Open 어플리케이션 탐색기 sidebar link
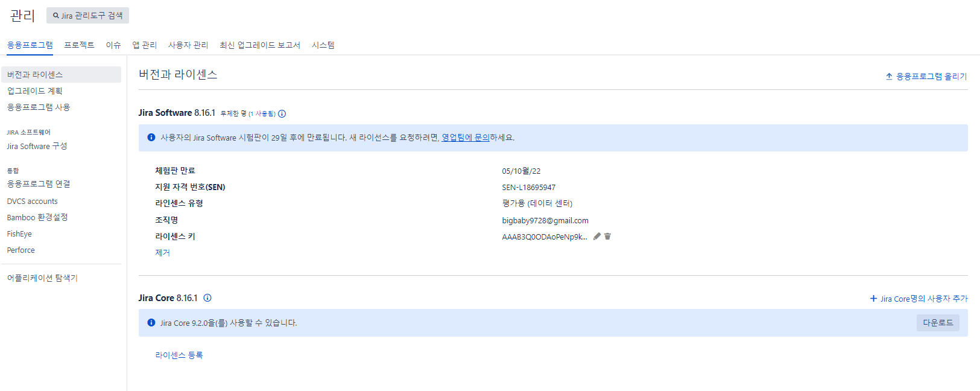The height and width of the screenshot is (391, 980). click(x=42, y=278)
